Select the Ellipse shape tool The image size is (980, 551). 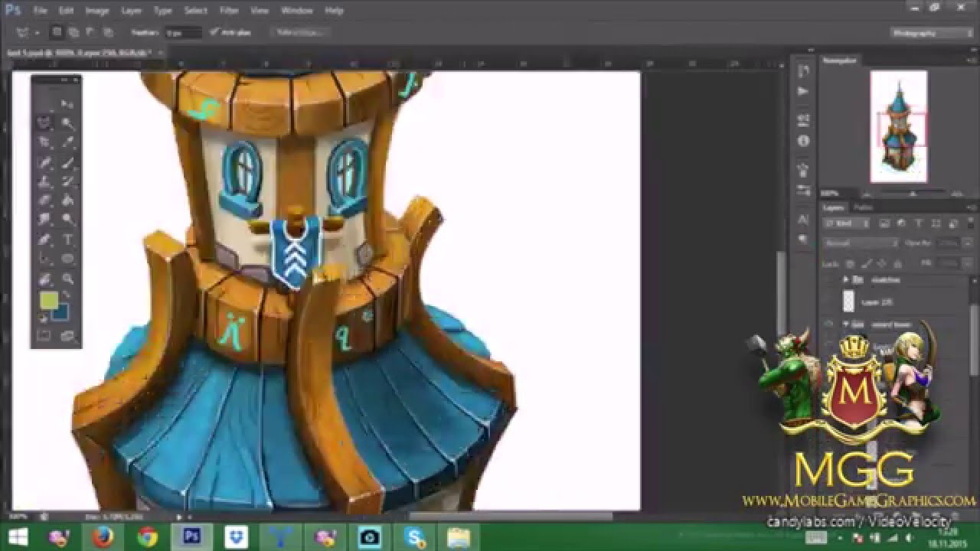pyautogui.click(x=67, y=259)
